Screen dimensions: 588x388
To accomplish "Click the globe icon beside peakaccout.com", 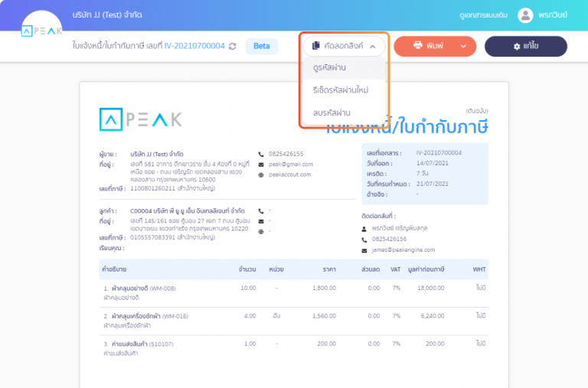I will [261, 174].
